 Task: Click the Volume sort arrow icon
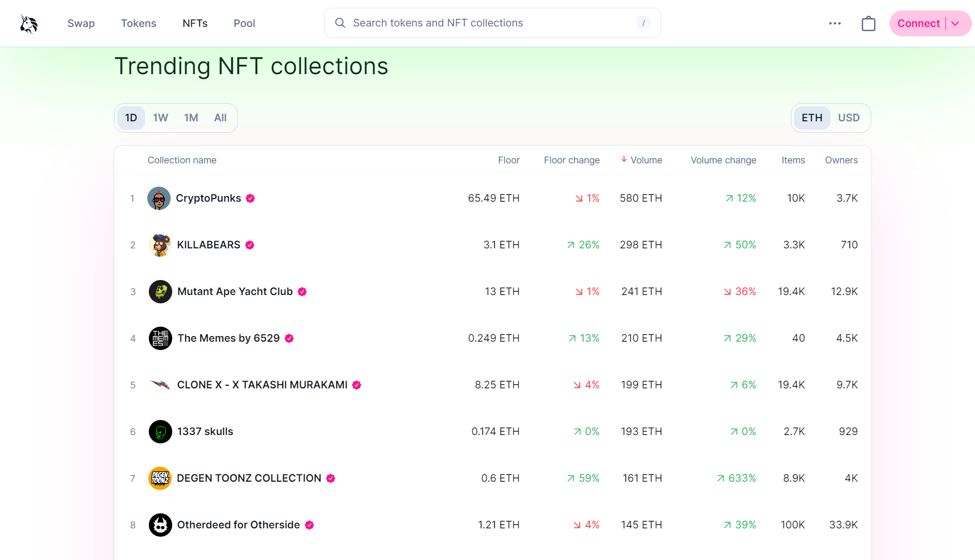pos(624,159)
